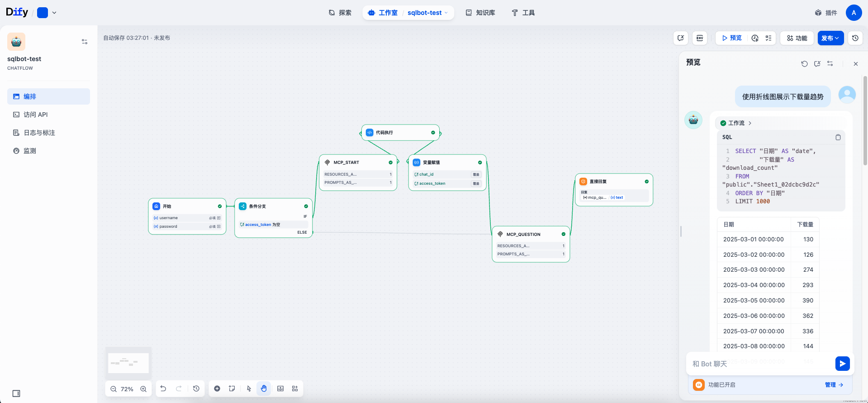Expand the 工作流 workflow details
Screen dimensions: 868x403
pyautogui.click(x=736, y=123)
